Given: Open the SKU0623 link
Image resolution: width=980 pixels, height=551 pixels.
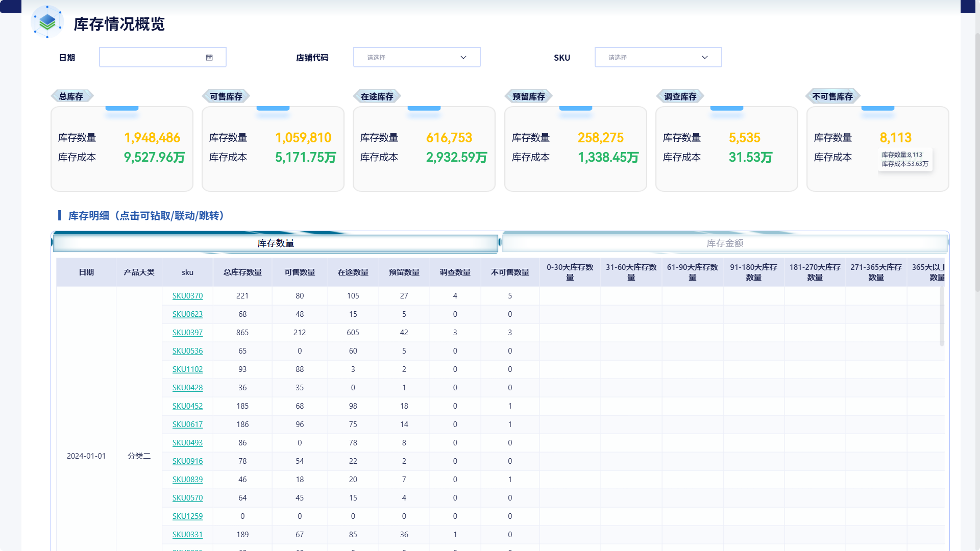Looking at the screenshot, I should pyautogui.click(x=187, y=314).
